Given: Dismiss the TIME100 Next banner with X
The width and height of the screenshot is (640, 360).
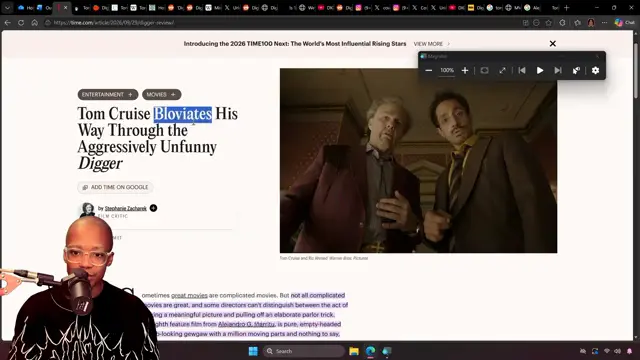Looking at the screenshot, I should 553,44.
